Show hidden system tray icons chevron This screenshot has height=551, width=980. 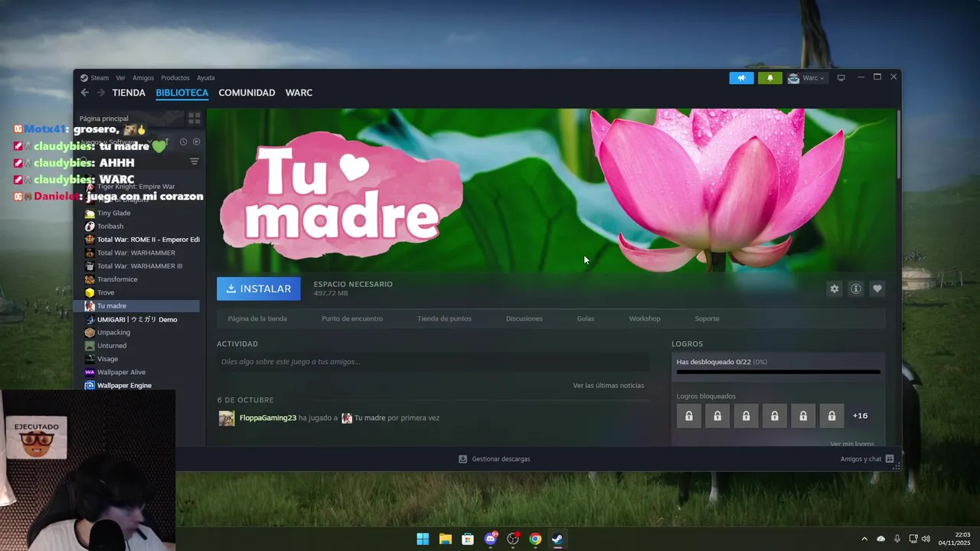(864, 539)
